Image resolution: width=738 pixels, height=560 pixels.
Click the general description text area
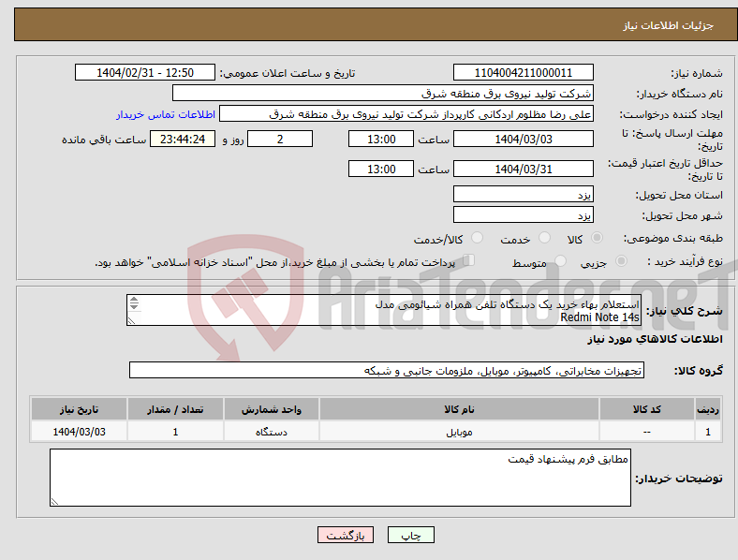[384, 310]
